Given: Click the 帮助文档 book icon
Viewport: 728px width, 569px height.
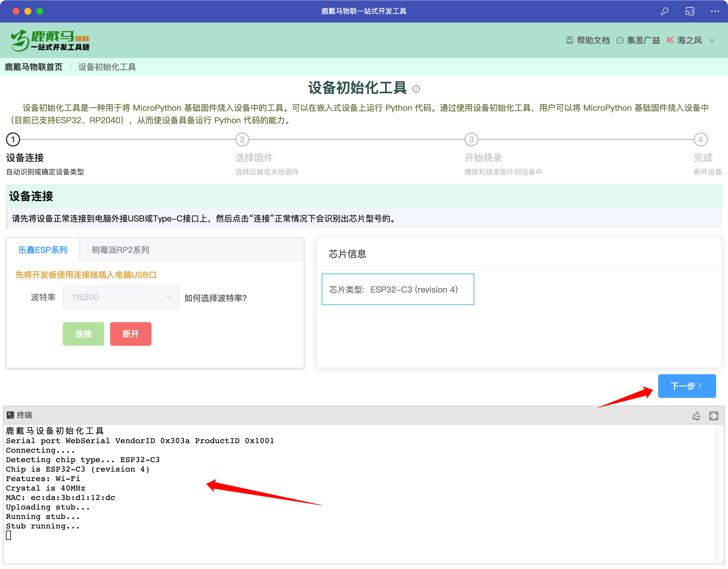Looking at the screenshot, I should click(x=570, y=40).
